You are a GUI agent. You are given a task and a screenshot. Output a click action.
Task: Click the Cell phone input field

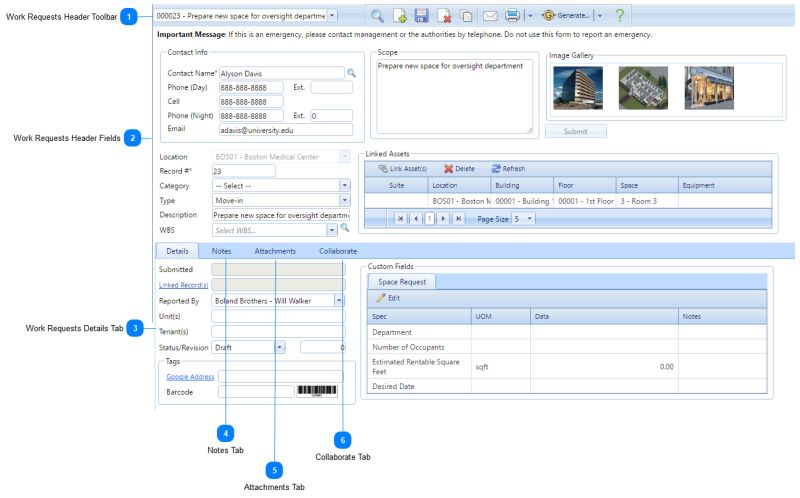(251, 102)
